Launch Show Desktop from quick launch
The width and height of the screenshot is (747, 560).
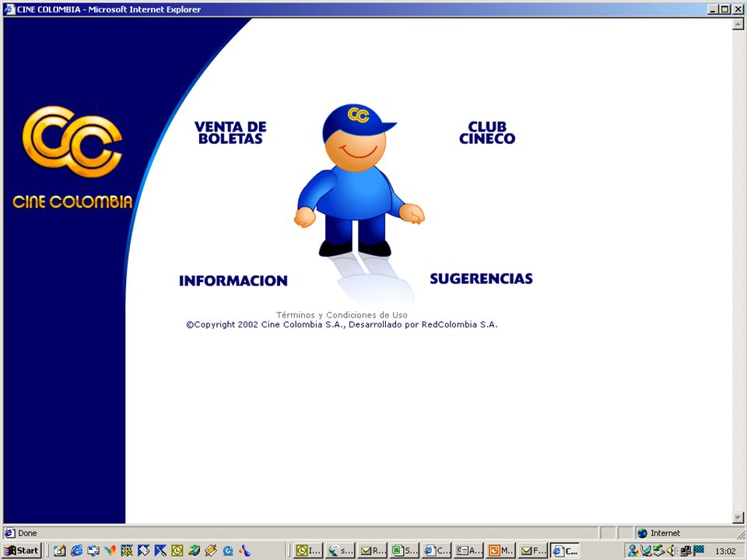click(60, 551)
